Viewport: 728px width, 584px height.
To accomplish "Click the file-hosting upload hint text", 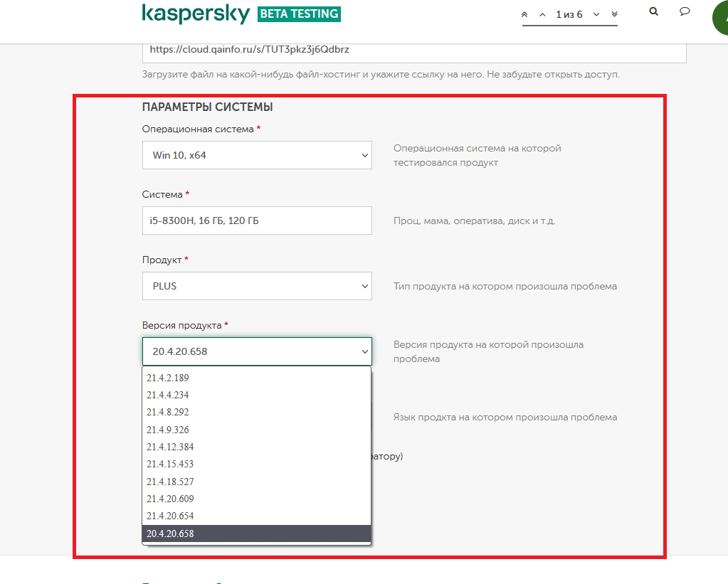I will click(381, 74).
